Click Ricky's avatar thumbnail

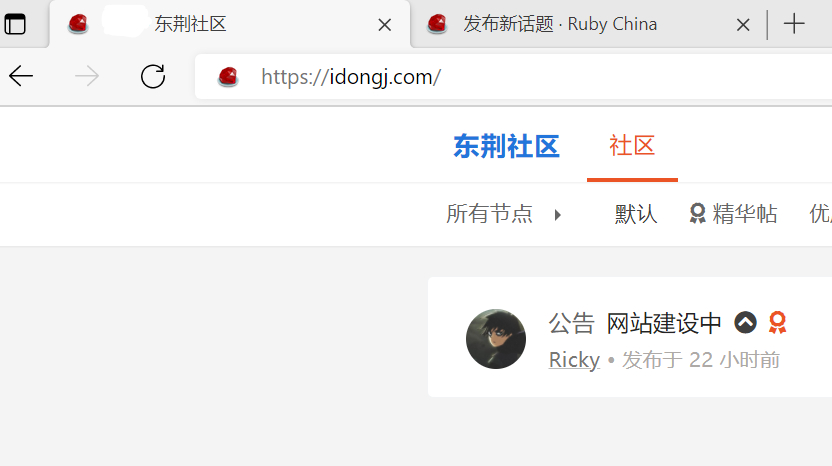point(496,339)
